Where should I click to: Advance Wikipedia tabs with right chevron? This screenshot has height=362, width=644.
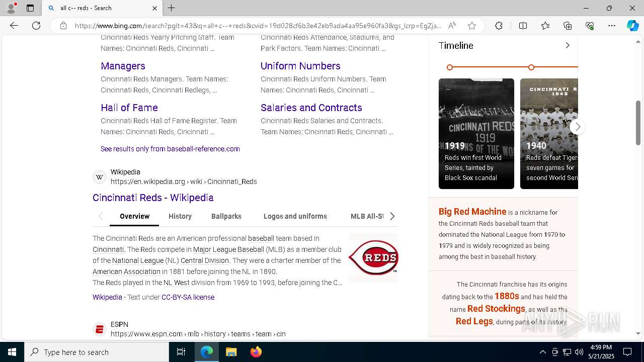point(392,216)
